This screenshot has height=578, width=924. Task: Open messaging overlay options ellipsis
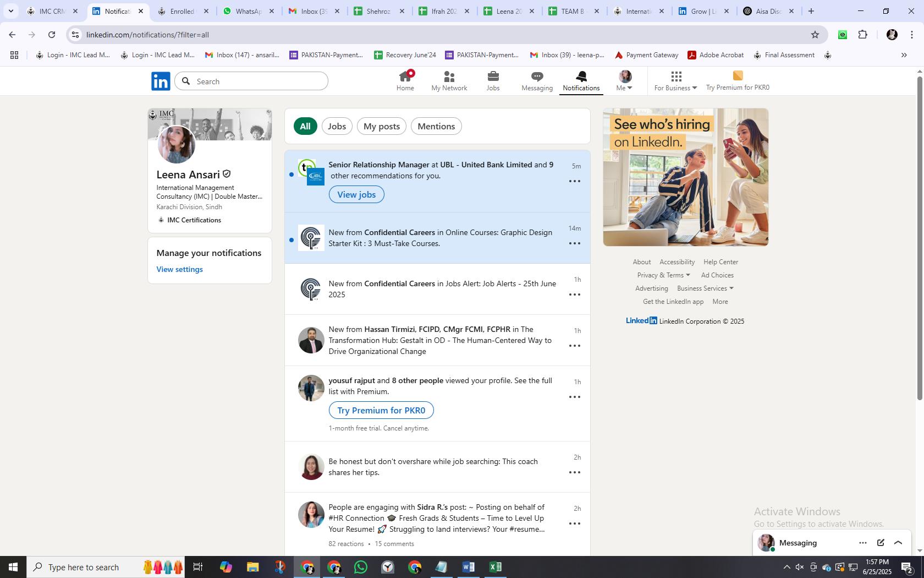[x=863, y=543]
